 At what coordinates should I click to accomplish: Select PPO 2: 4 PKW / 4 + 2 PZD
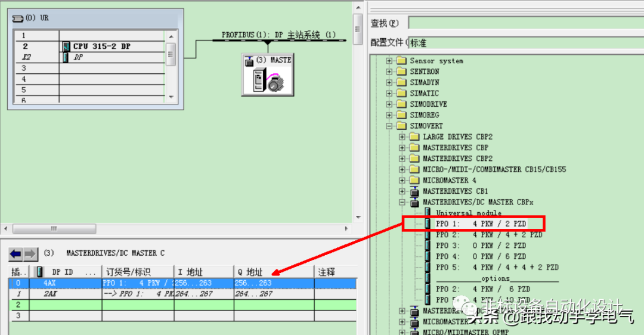click(x=489, y=235)
